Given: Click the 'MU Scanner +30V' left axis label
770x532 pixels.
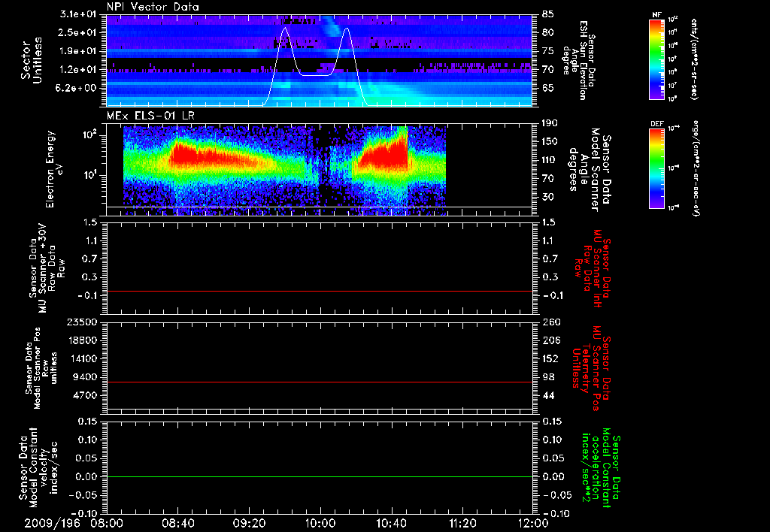Looking at the screenshot, I should pyautogui.click(x=47, y=268).
